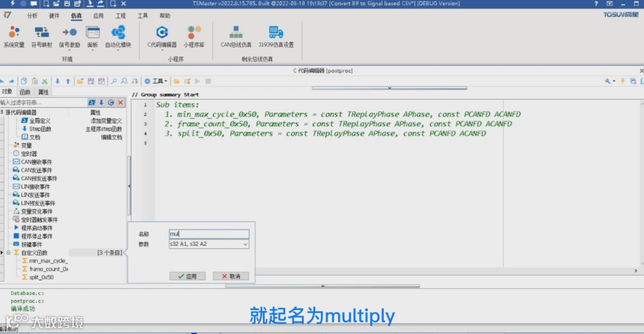Open the 参数 parameter combo box
Screen dimensions: 644x334
[209, 244]
